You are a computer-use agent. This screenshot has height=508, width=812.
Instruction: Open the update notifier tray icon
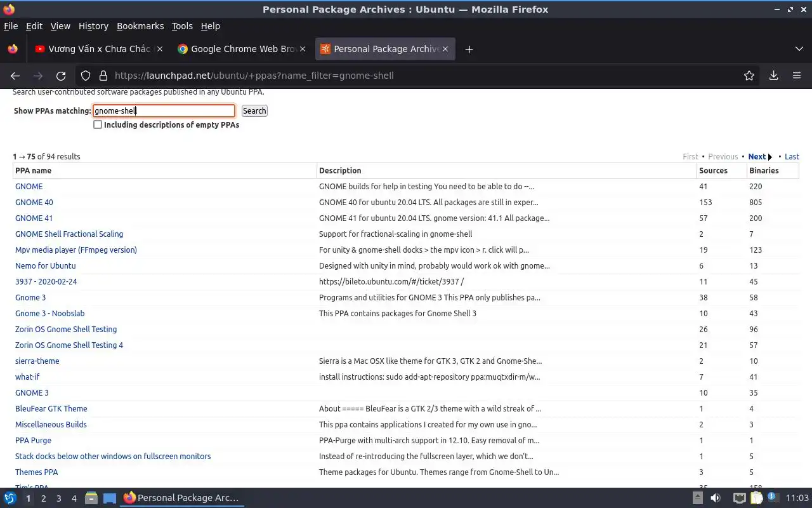(x=772, y=498)
